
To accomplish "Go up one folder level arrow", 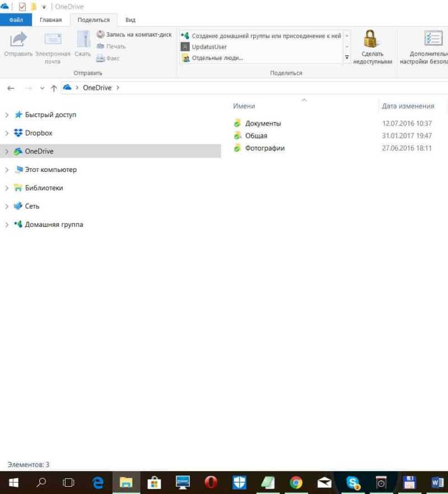I will coord(54,88).
